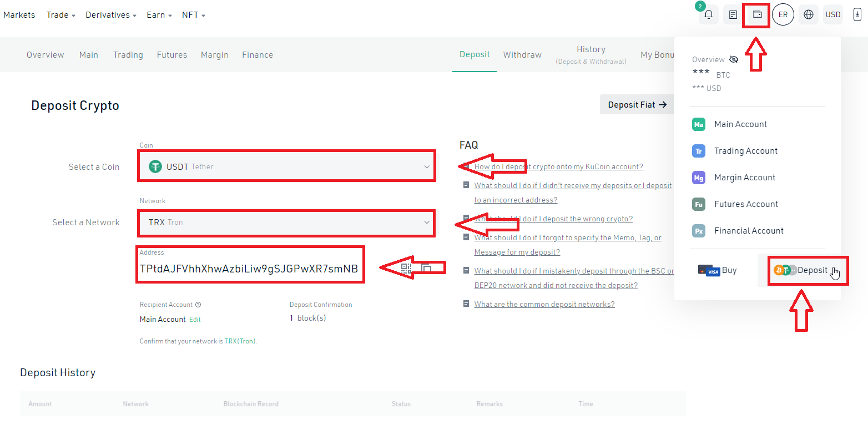
Task: Open 'How do I deposit crypto' FAQ
Action: (x=559, y=166)
